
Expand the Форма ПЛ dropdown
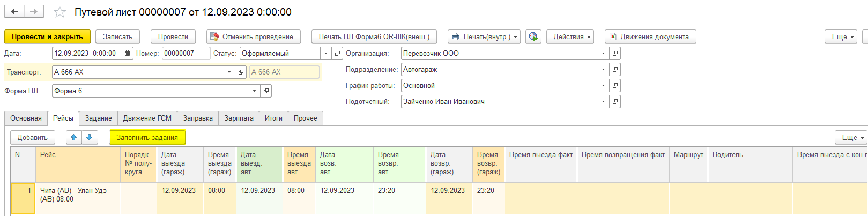[254, 91]
